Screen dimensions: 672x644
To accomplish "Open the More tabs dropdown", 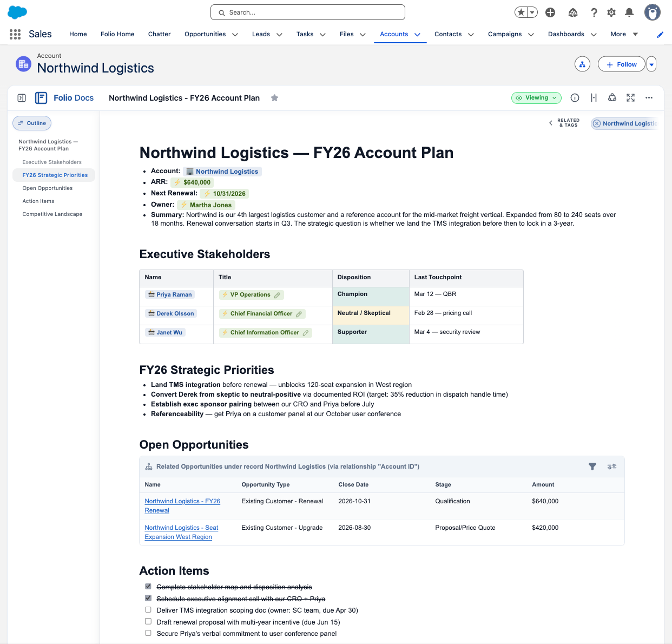I will coord(623,34).
